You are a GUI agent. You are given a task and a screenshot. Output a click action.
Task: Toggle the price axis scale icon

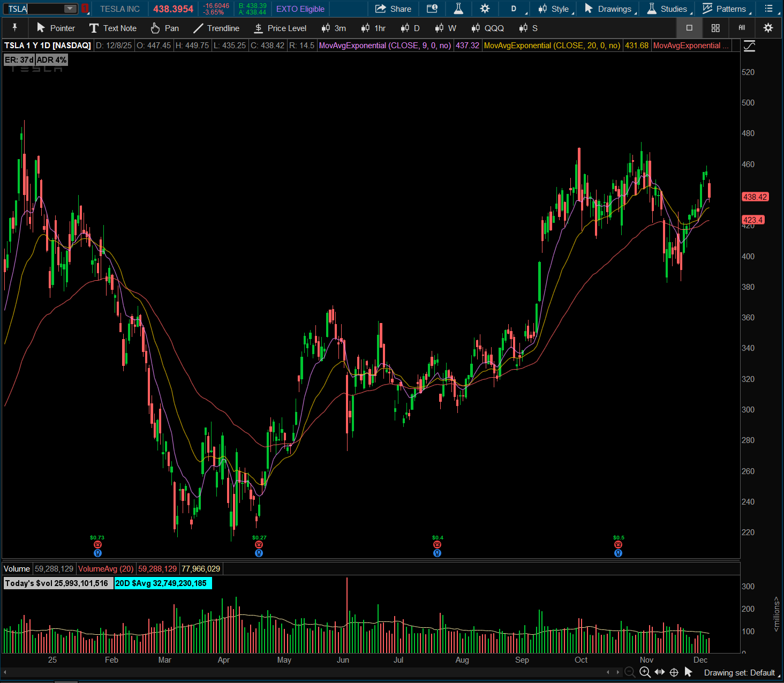[749, 46]
